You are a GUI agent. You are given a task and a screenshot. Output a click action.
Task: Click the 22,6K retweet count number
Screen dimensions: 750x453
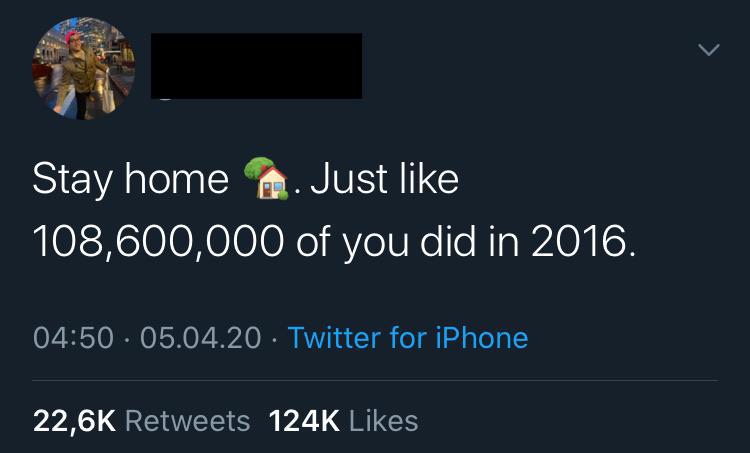pyautogui.click(x=74, y=422)
